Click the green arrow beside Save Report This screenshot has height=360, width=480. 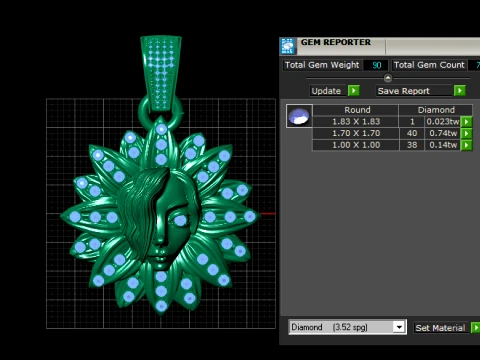pyautogui.click(x=460, y=91)
